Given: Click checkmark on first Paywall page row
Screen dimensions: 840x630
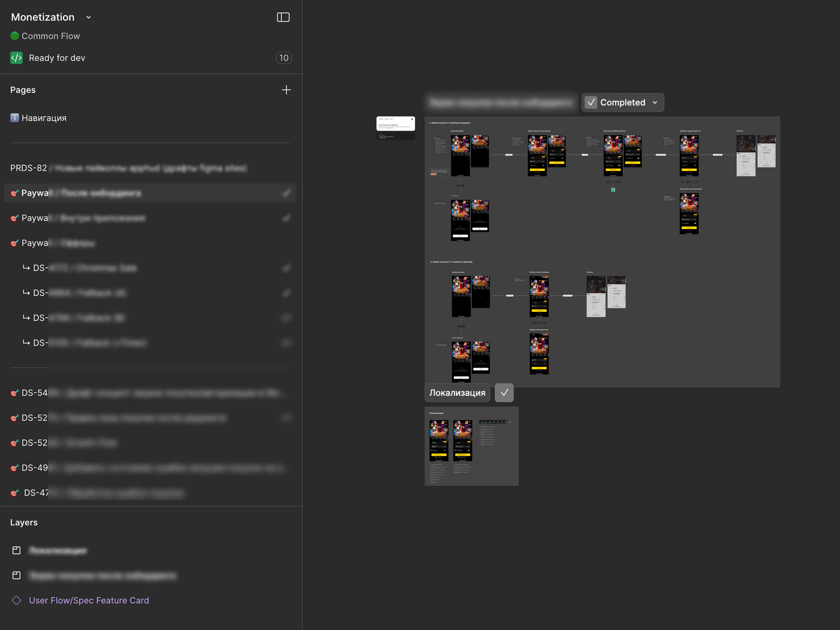Looking at the screenshot, I should [286, 193].
